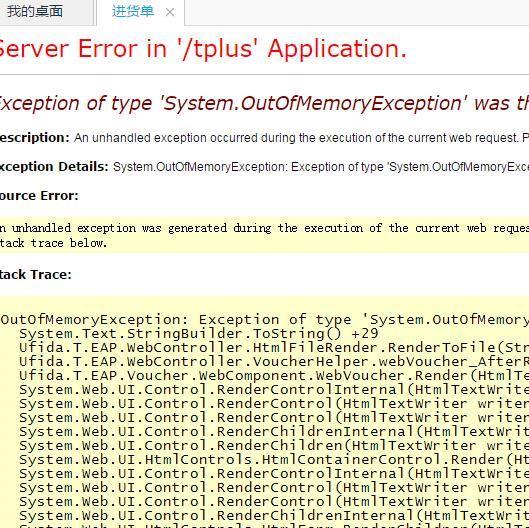The image size is (529, 528).
Task: Click the WebVoucher.Render stack trace line
Action: [274, 376]
